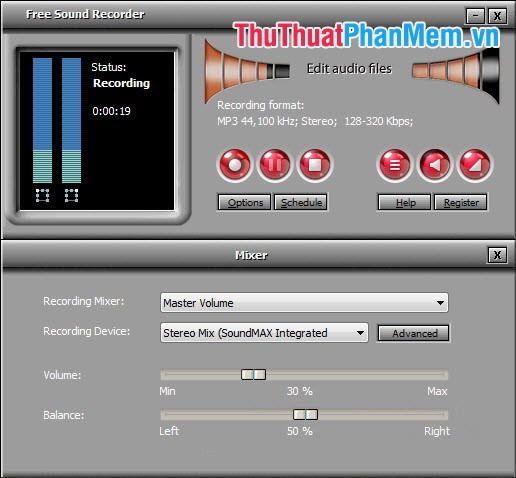Click the Left label under Balance slider
Image resolution: width=516 pixels, height=478 pixels.
click(x=169, y=431)
